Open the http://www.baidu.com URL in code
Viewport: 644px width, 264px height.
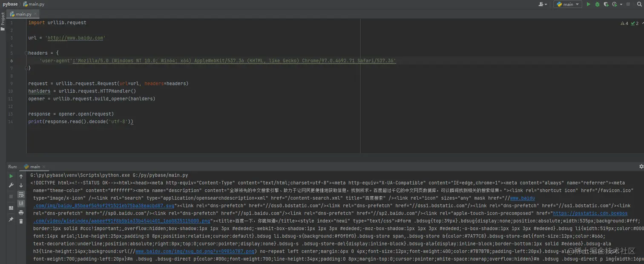coord(75,38)
